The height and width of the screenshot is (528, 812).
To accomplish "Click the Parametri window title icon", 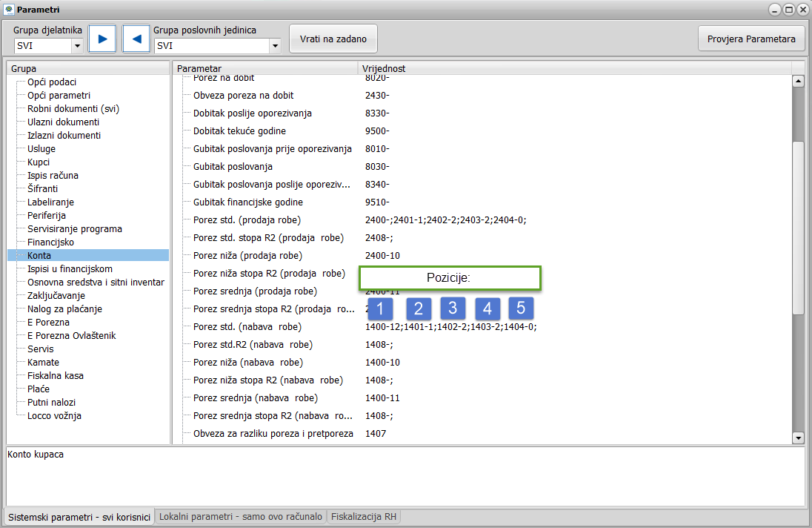I will click(8, 10).
